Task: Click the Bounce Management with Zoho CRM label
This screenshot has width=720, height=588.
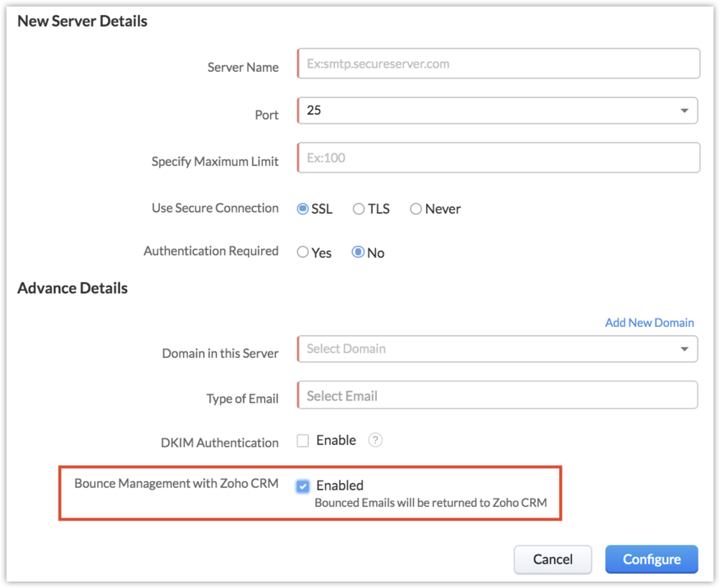Action: tap(176, 483)
